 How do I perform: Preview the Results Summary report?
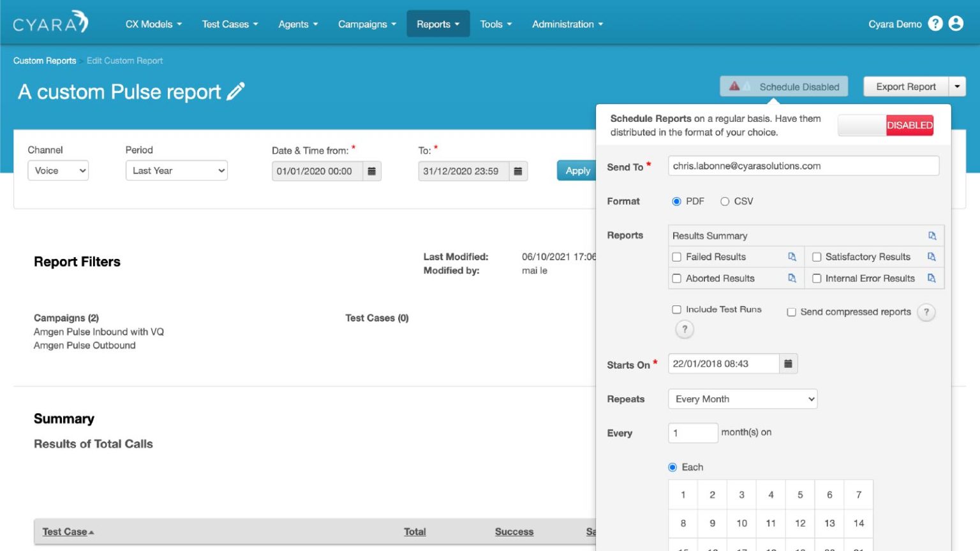[x=932, y=235]
